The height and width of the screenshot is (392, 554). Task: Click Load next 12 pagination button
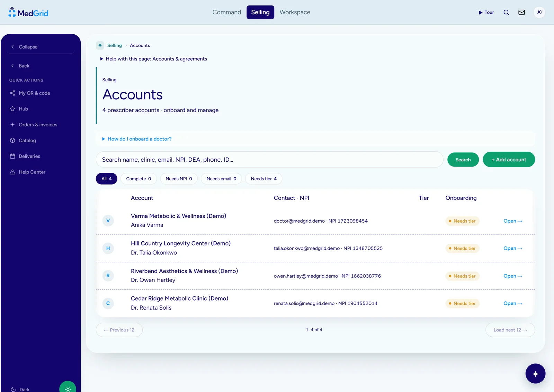pos(510,330)
